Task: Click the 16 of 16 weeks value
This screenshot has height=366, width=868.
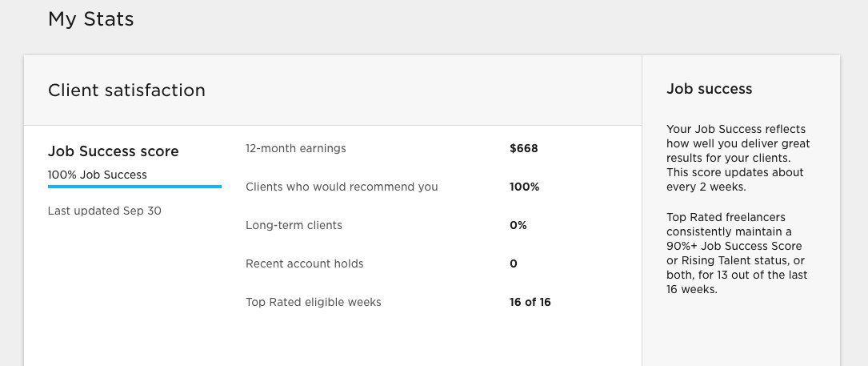Action: (x=530, y=302)
